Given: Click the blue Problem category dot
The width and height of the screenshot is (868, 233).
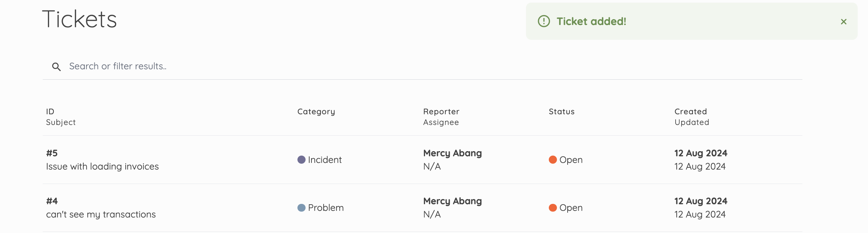Looking at the screenshot, I should (x=301, y=208).
